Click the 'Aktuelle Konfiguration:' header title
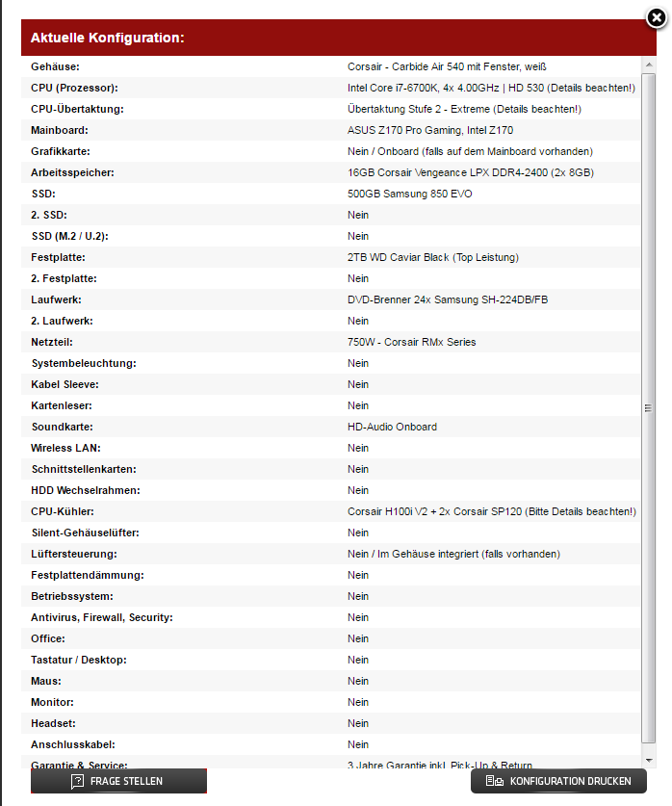 coord(108,38)
